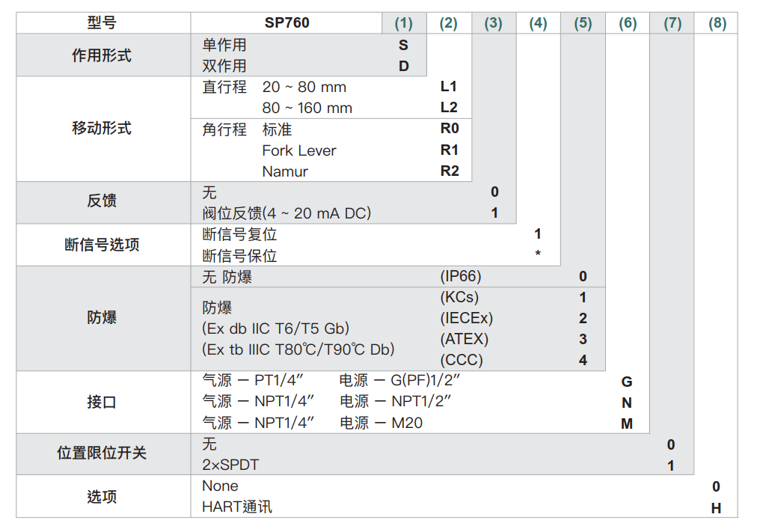Click the 2×SPDT limit switch option
The height and width of the screenshot is (532, 772).
point(230,465)
